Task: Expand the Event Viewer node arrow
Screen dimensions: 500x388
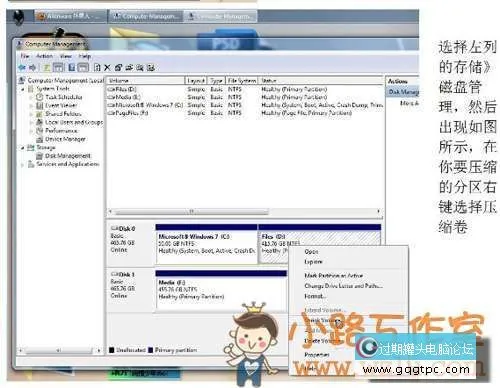Action: [32, 105]
